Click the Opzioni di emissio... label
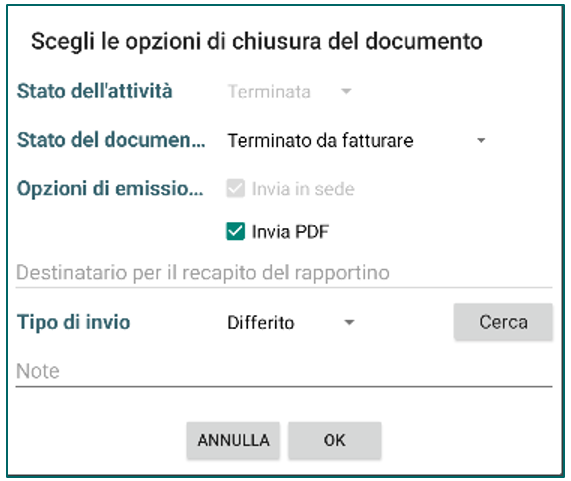 click(x=110, y=189)
